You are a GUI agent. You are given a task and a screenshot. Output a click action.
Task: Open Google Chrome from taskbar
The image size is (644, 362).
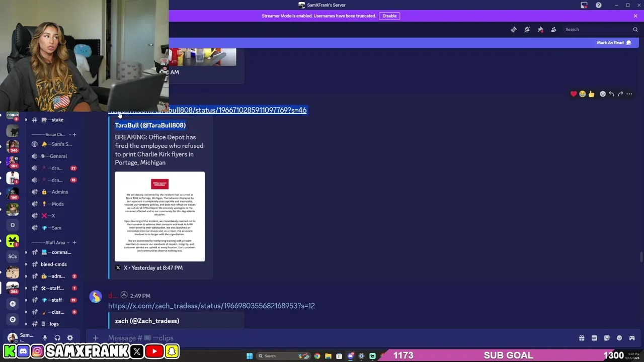pos(317,356)
